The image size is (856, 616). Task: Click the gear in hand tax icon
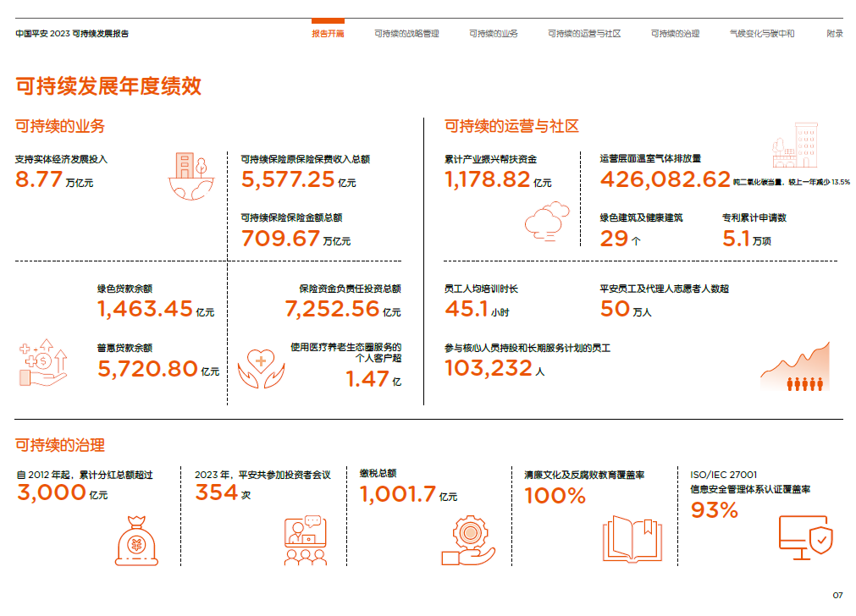(467, 540)
